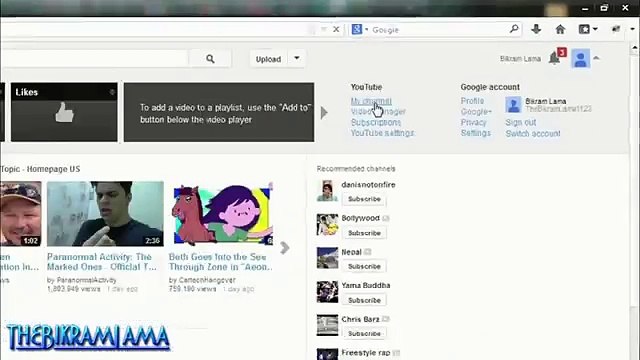640x360 pixels.
Task: Click danisnotonfire channel avatar
Action: coord(327,191)
